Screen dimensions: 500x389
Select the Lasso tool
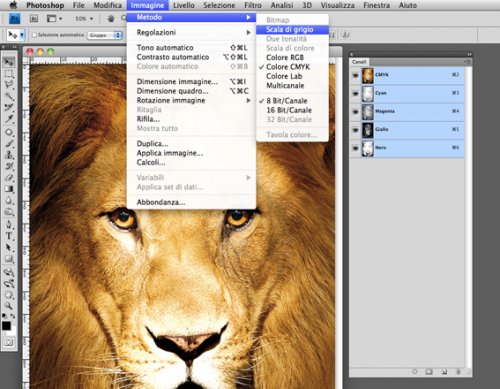pos(9,85)
